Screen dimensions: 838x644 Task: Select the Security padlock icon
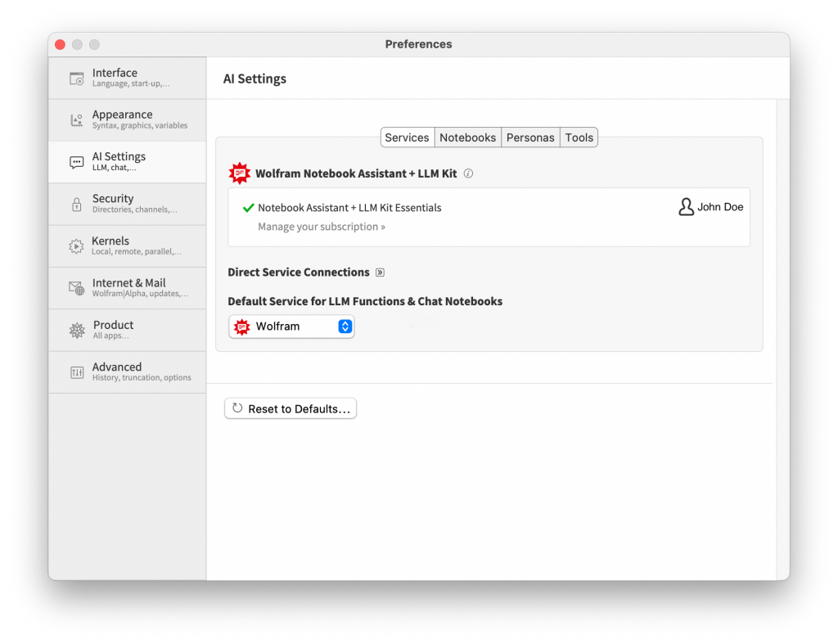[77, 205]
